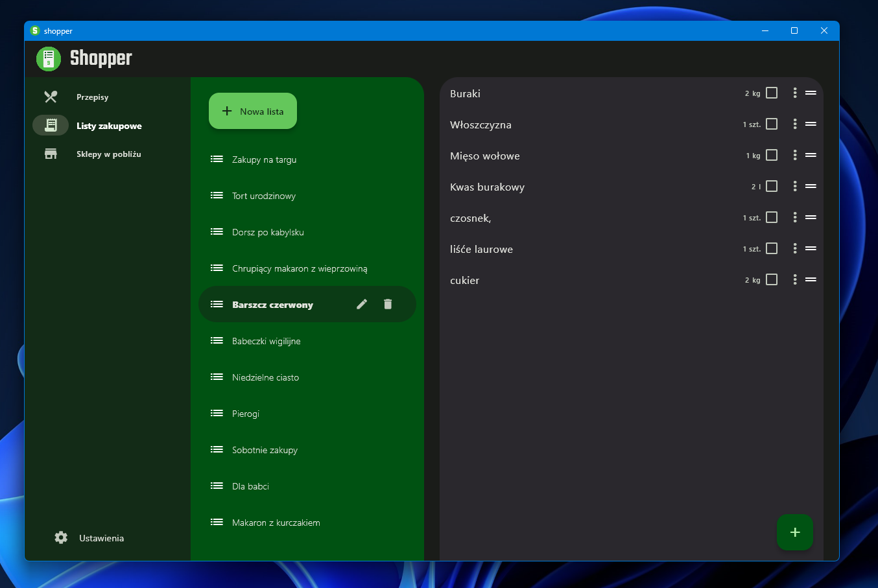Mark Mięso wołowe as bought
The height and width of the screenshot is (588, 878).
point(772,155)
